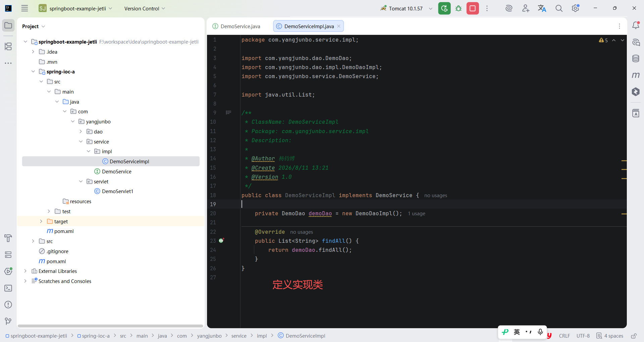Open the hexagon plugin tool window on the right sidebar
Viewport: 644px width, 342px height.
pos(636,92)
